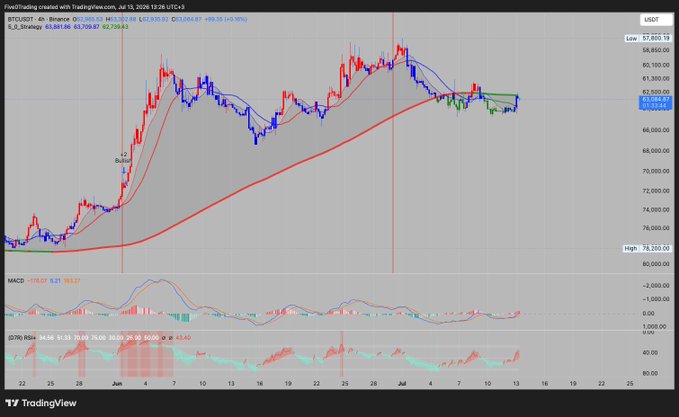Click the Five0Trading created with TradingView.com header
The image size is (679, 417).
(x=94, y=7)
